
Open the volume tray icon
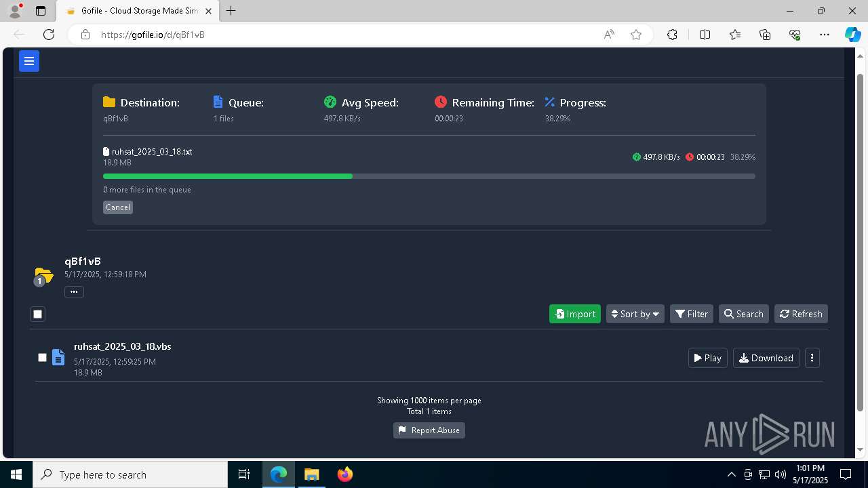(780, 474)
